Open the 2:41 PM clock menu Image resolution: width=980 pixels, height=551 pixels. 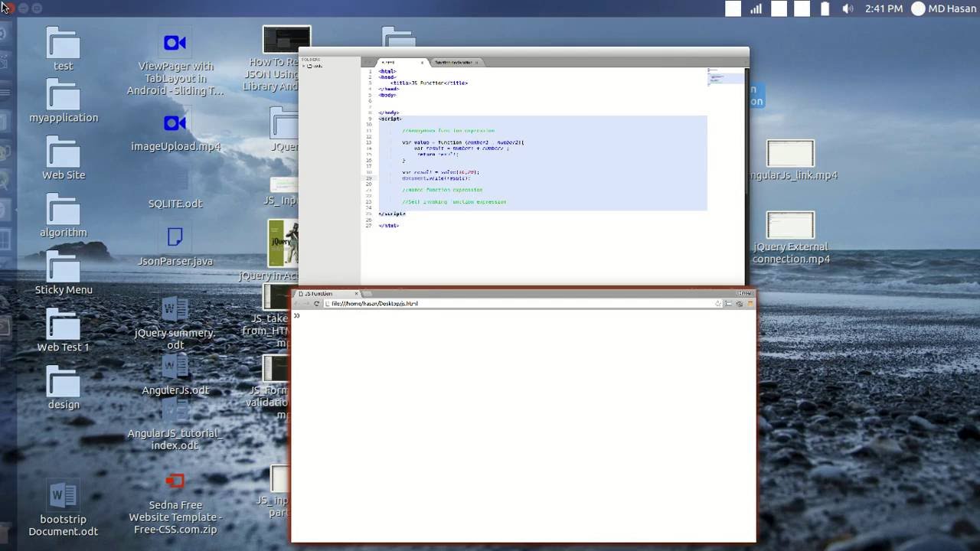pyautogui.click(x=884, y=9)
